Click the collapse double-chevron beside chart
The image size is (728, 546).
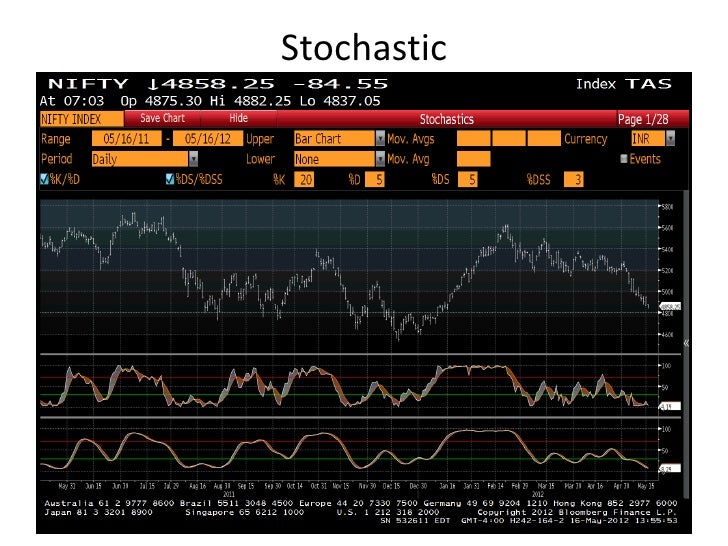[x=686, y=343]
